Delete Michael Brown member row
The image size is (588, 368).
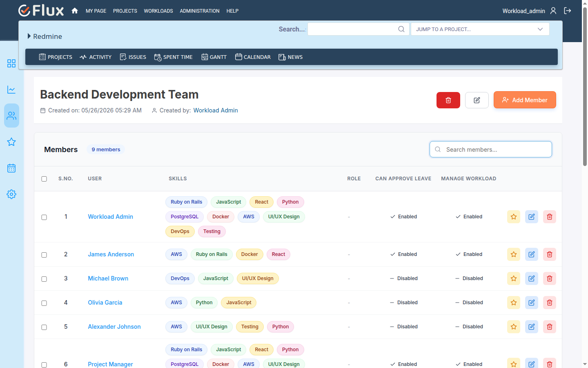click(x=550, y=278)
